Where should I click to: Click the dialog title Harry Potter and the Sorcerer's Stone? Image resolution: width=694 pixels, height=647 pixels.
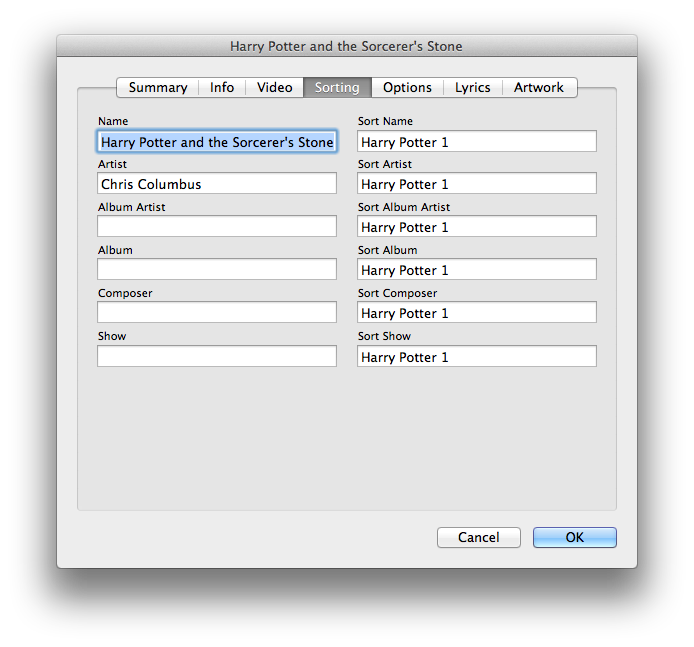tap(346, 46)
